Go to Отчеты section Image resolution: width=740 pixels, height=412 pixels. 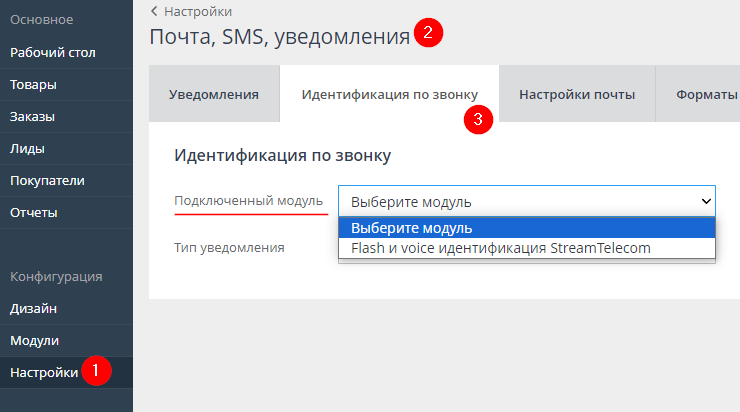[34, 212]
